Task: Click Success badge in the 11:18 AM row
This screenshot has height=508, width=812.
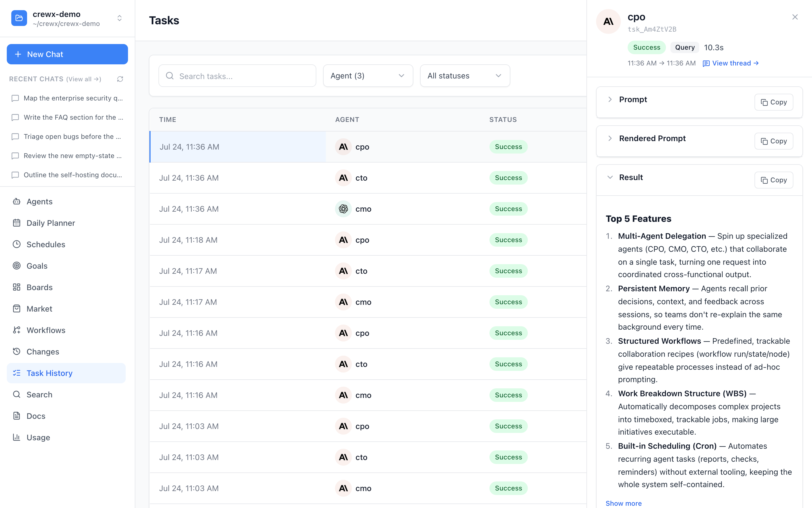Action: point(508,240)
